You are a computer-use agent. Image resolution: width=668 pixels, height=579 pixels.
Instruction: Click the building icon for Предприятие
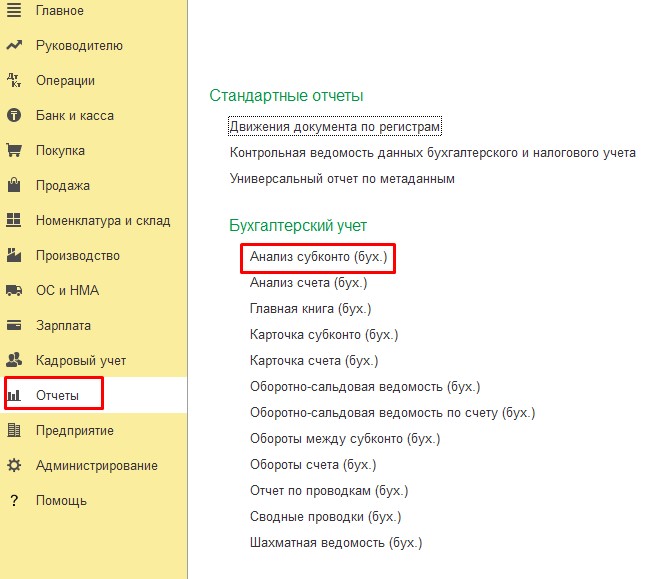click(x=14, y=430)
